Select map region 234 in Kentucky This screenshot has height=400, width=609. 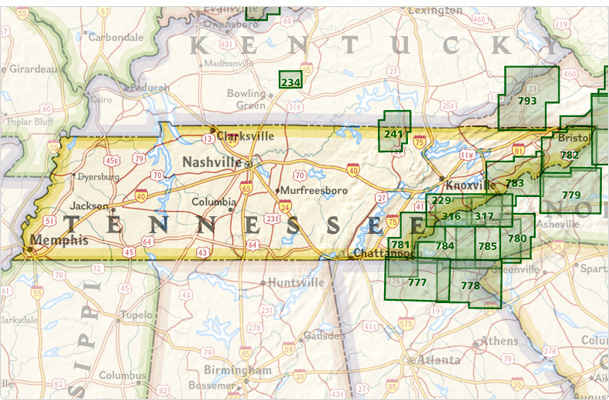(290, 82)
